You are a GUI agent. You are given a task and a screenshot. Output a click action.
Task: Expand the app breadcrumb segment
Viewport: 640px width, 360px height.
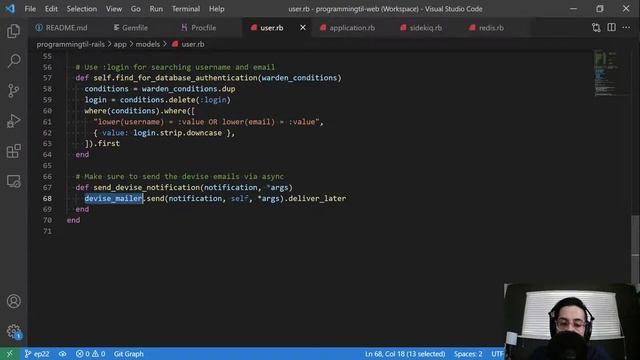tap(120, 44)
